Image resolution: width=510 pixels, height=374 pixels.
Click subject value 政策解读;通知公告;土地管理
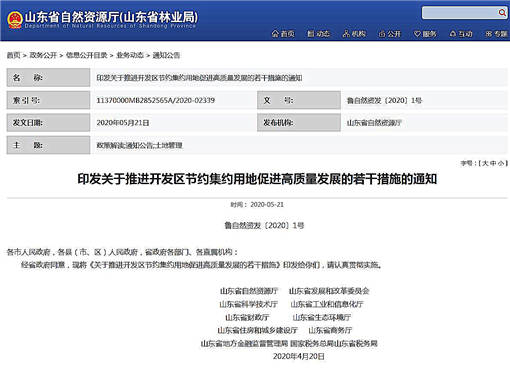click(x=139, y=145)
